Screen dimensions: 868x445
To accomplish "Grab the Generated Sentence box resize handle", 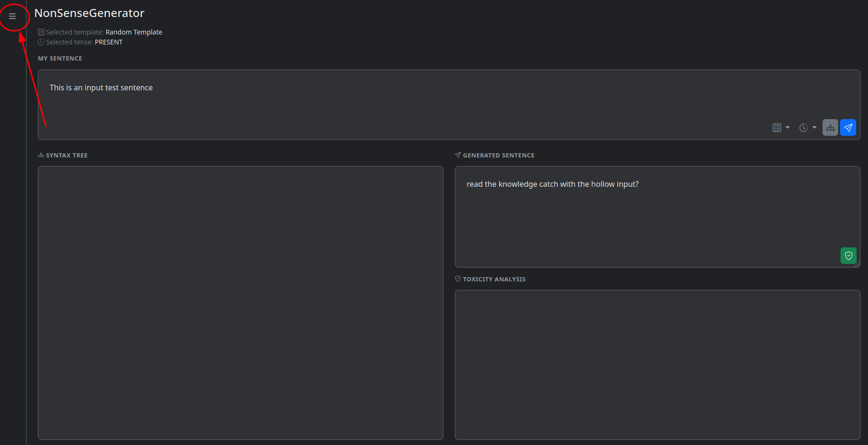I will click(x=857, y=264).
